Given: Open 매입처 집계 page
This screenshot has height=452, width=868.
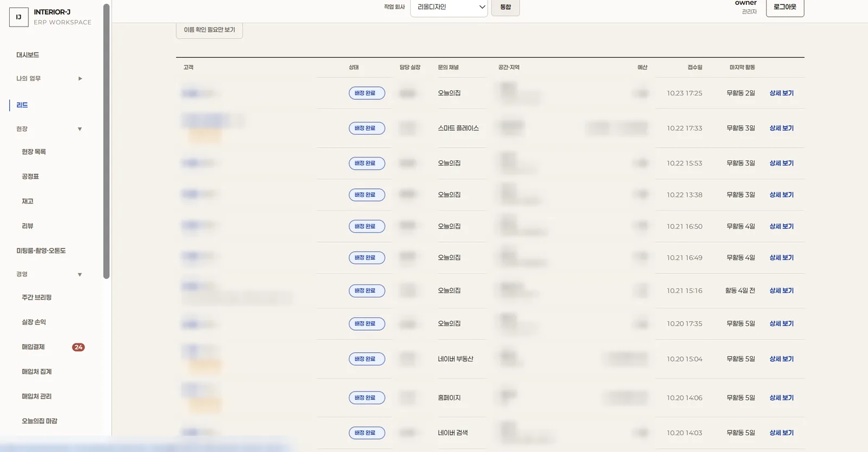Looking at the screenshot, I should (37, 372).
